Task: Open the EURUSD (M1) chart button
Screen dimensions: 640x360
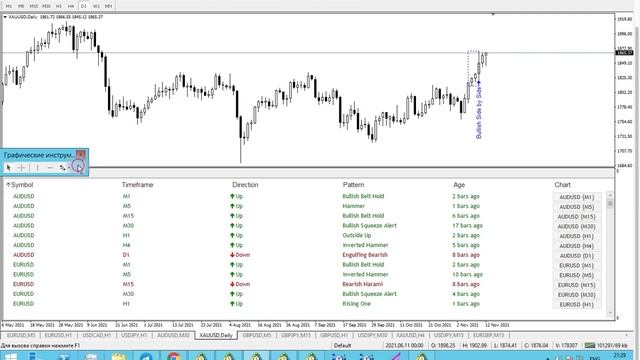Action: tap(576, 266)
